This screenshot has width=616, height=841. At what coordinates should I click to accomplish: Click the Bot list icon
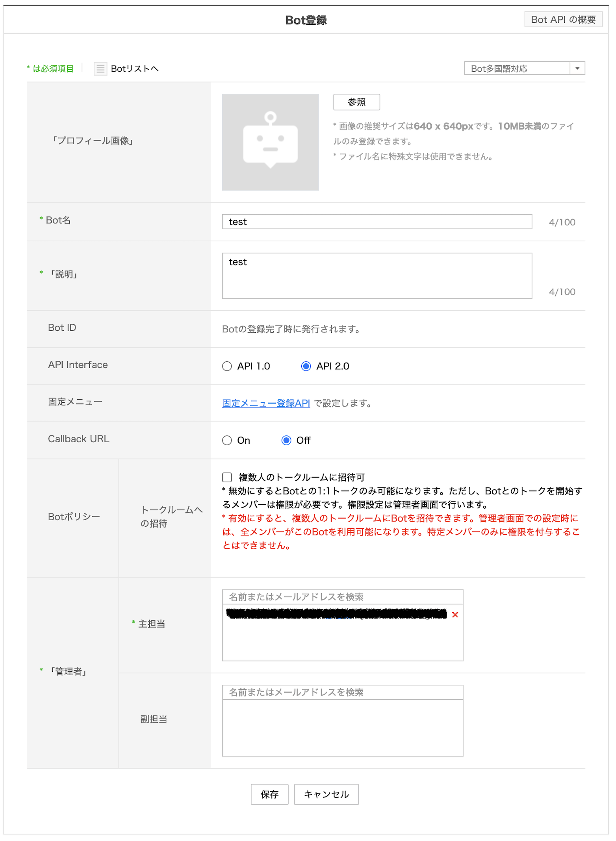click(x=100, y=69)
